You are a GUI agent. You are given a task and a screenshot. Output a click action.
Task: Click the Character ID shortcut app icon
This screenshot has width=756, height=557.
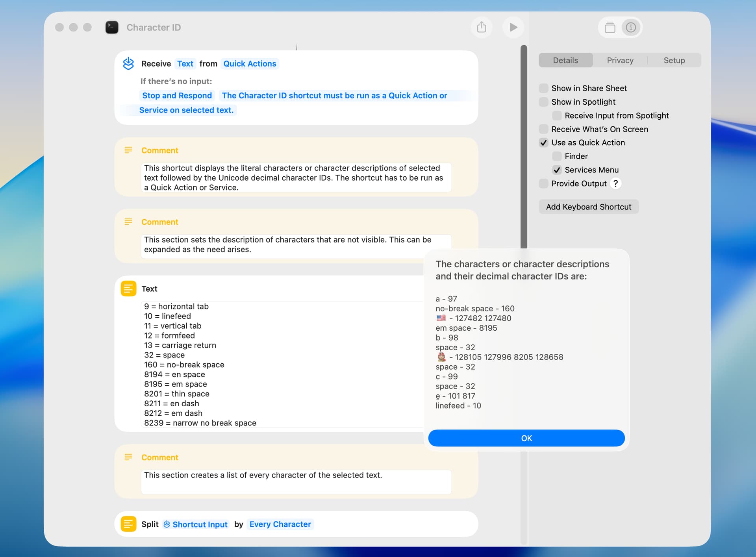click(x=112, y=27)
